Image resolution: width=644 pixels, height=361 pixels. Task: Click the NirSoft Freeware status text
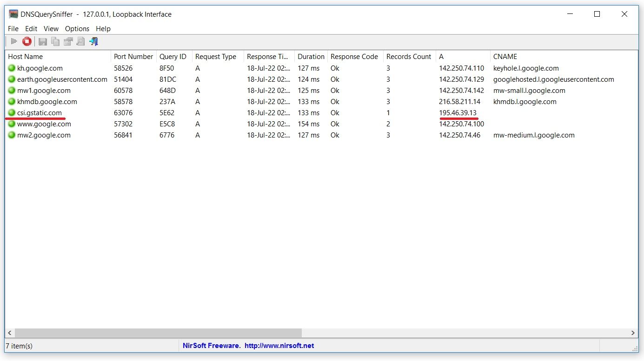pos(212,346)
